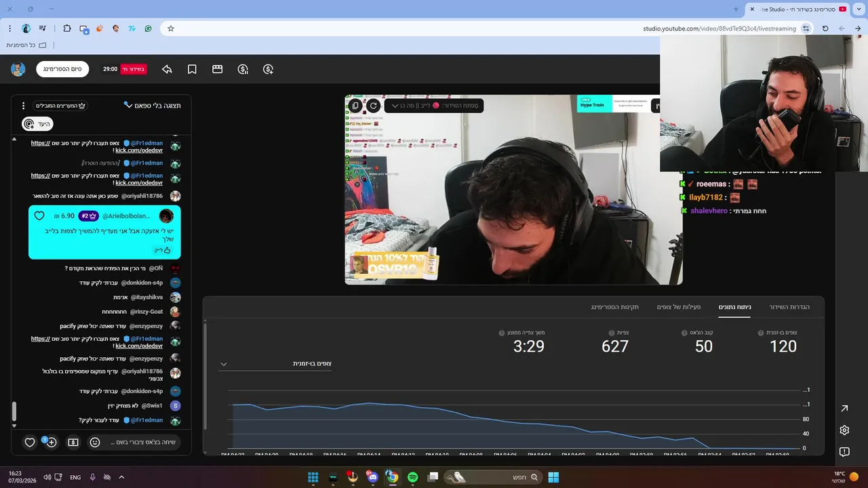Click average watch duration value 3:29

click(529, 346)
